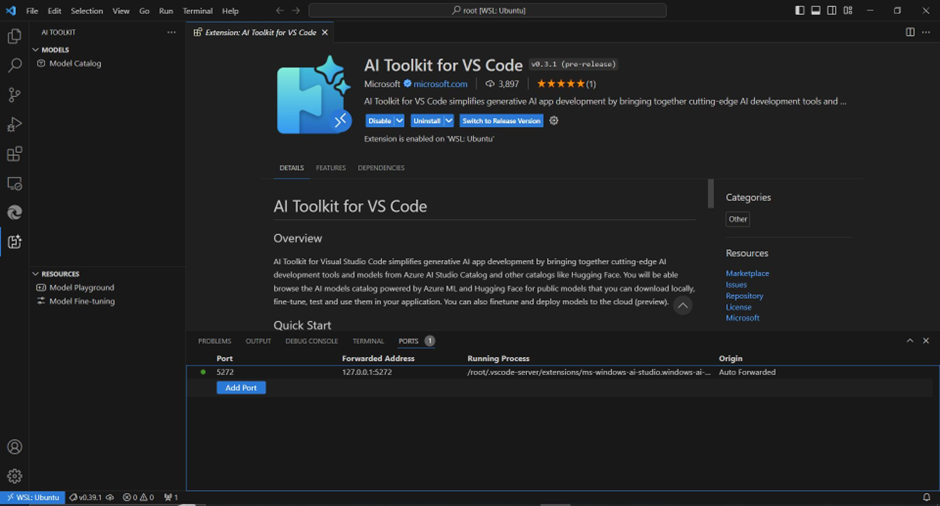Click the command center search box
Screen dimensions: 940x506
(x=487, y=11)
